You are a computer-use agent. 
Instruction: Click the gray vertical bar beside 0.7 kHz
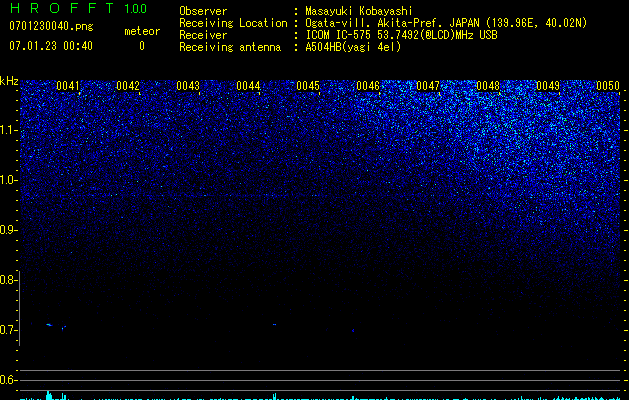[20, 308]
